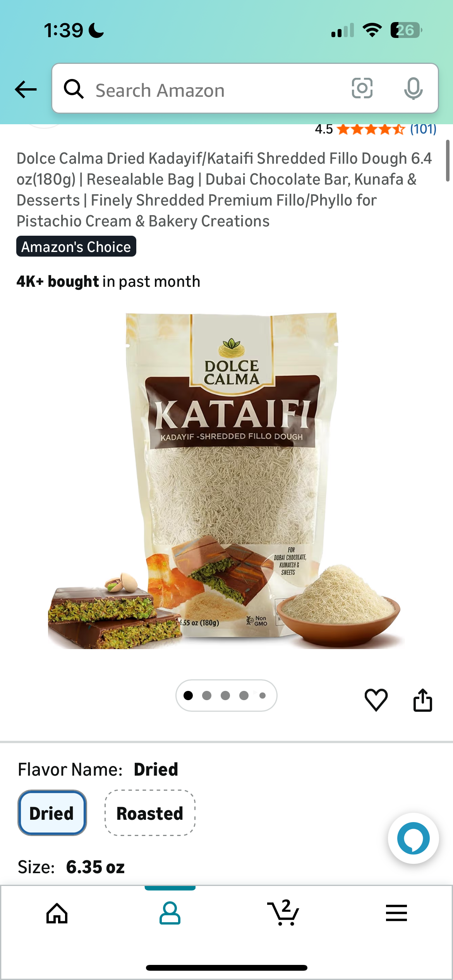The width and height of the screenshot is (453, 980).
Task: Open the 101 customer reviews link
Action: (x=423, y=129)
